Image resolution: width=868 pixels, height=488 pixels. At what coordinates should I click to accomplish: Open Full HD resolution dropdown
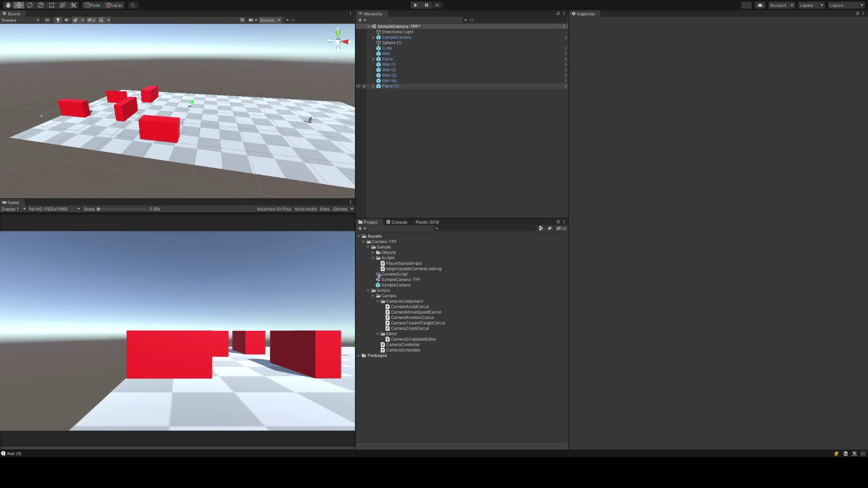point(54,209)
